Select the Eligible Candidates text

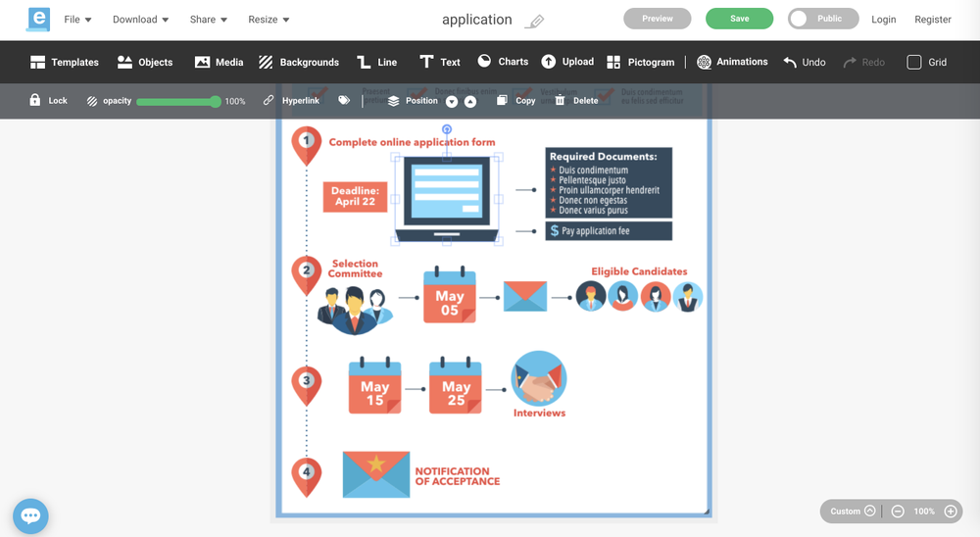pos(639,271)
